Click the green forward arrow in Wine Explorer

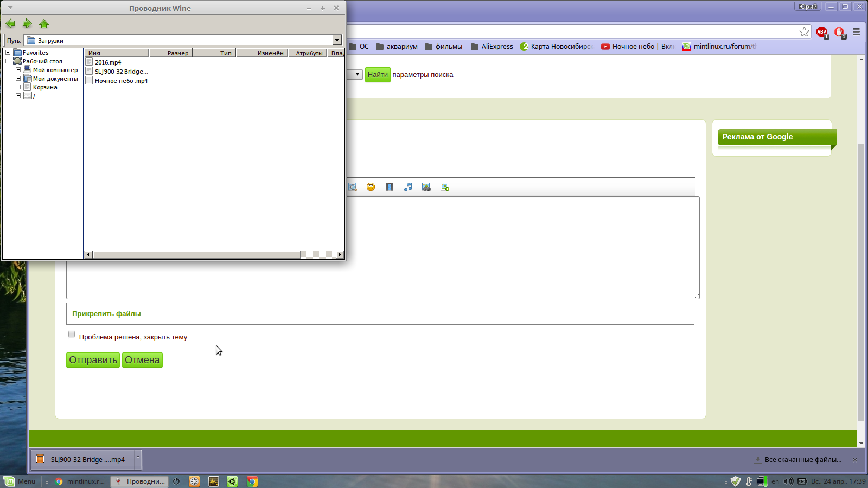point(27,23)
